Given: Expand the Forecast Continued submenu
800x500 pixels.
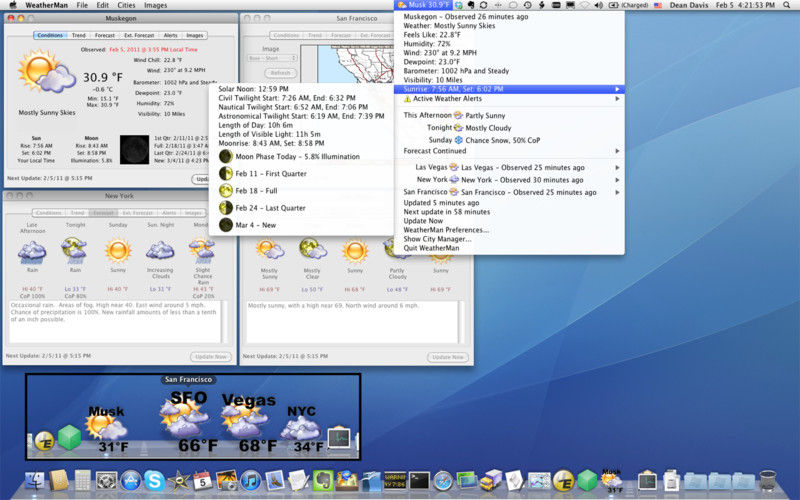Looking at the screenshot, I should (509, 151).
